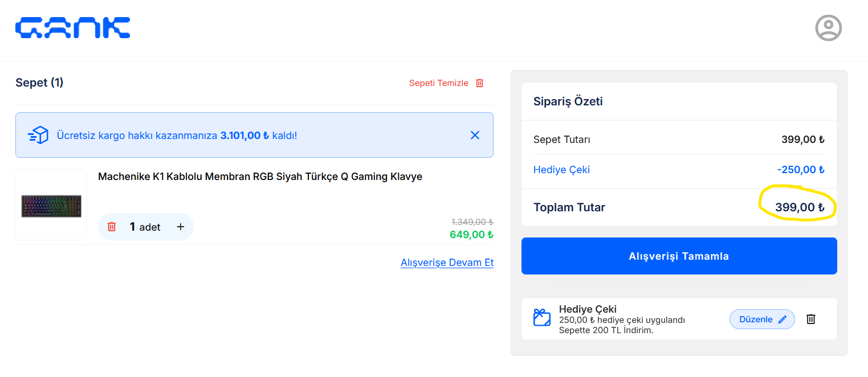Click 250,00 ₺ hediye çeki uygulandı text
Viewport: 868px width, 377px height.
(x=622, y=320)
